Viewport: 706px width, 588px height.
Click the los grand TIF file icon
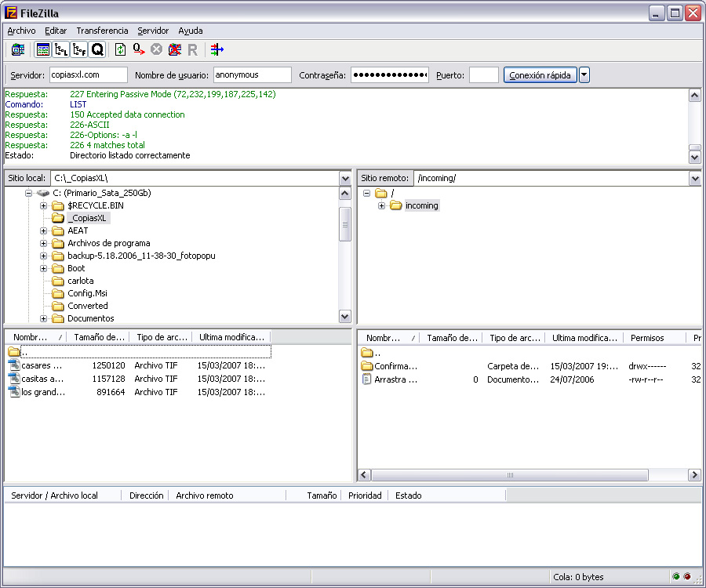pyautogui.click(x=14, y=391)
